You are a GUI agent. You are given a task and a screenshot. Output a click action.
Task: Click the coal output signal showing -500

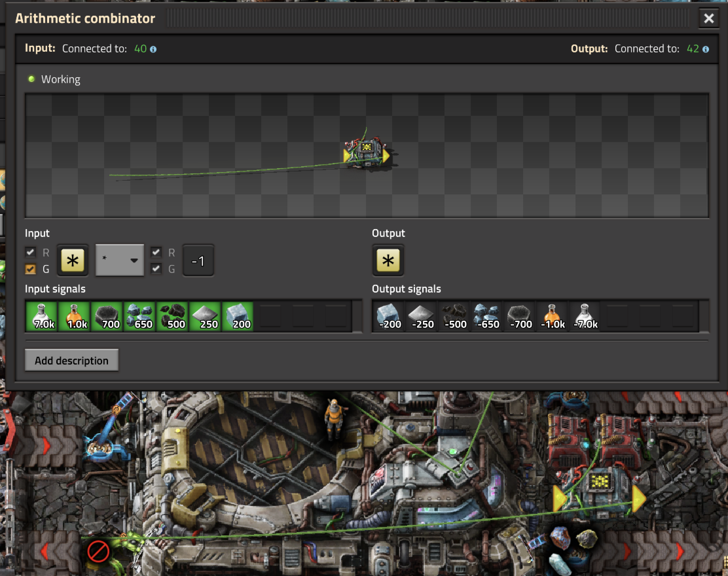pos(454,316)
